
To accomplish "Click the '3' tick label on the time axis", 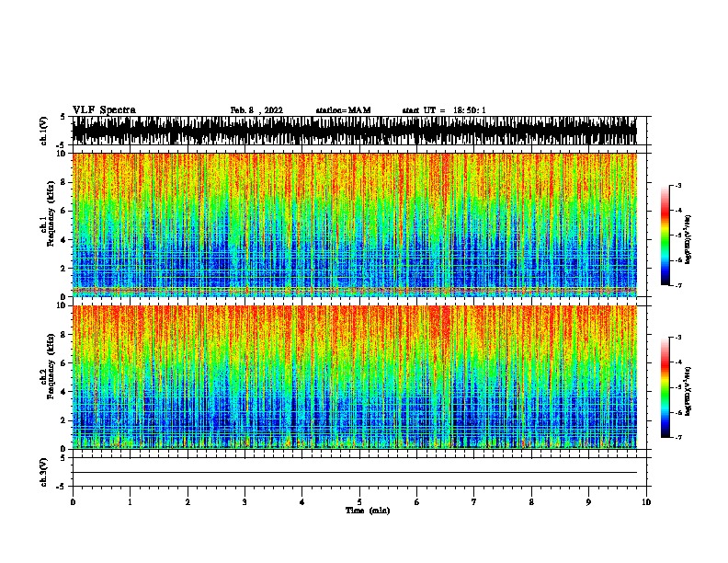I will pos(245,502).
